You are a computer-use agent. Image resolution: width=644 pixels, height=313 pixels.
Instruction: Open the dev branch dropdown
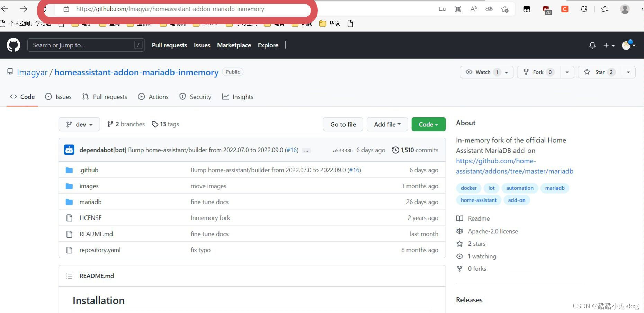[x=79, y=124]
